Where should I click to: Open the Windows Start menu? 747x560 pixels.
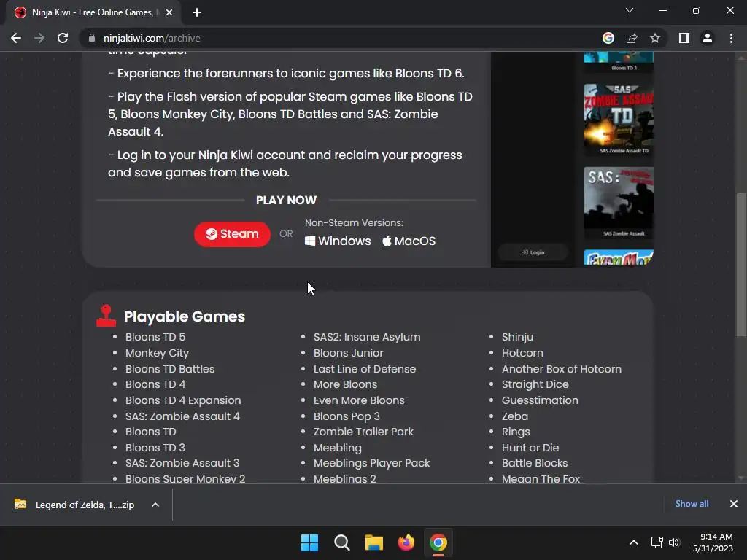pyautogui.click(x=309, y=542)
